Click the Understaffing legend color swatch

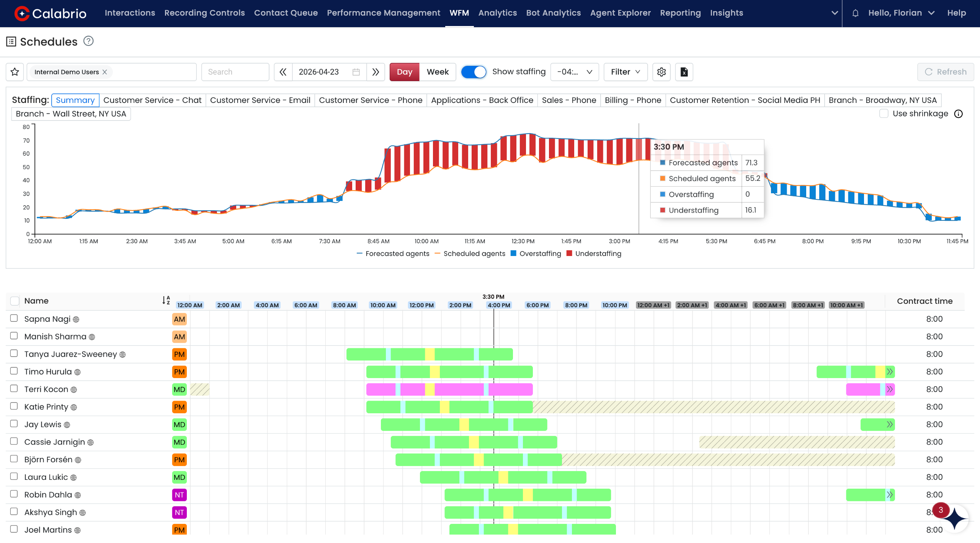[x=569, y=253]
